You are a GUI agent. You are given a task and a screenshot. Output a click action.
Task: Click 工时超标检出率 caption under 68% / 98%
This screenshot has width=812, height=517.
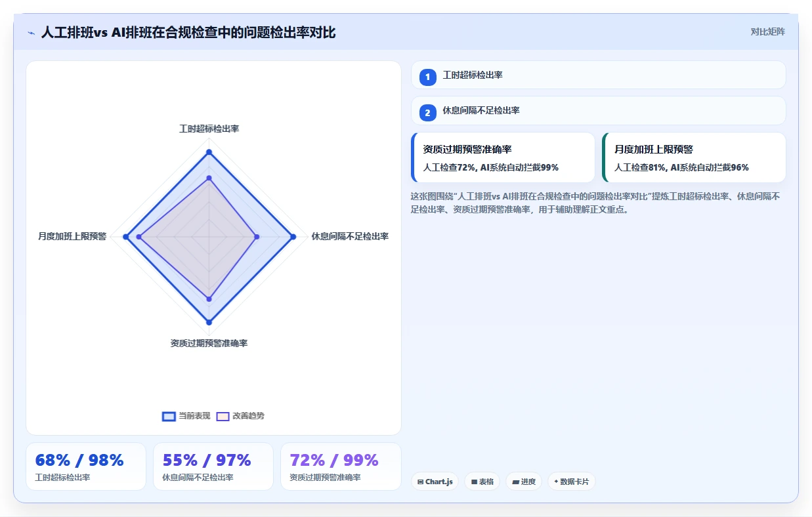click(62, 478)
